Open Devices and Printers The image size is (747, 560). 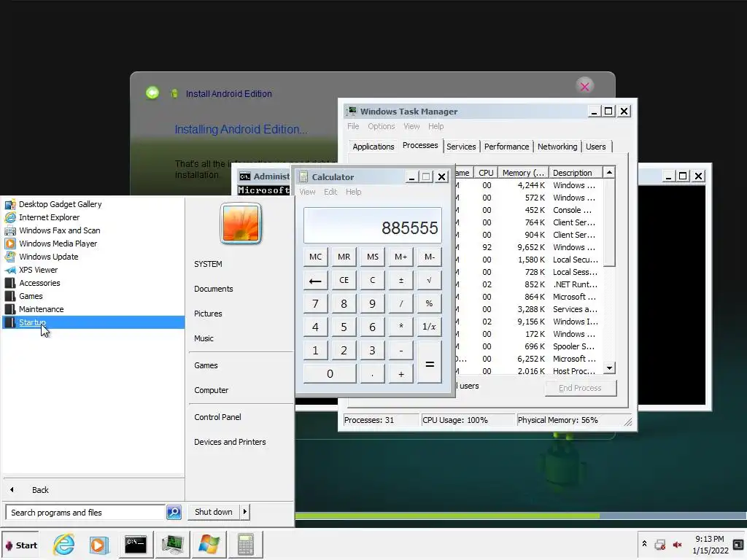click(x=230, y=441)
